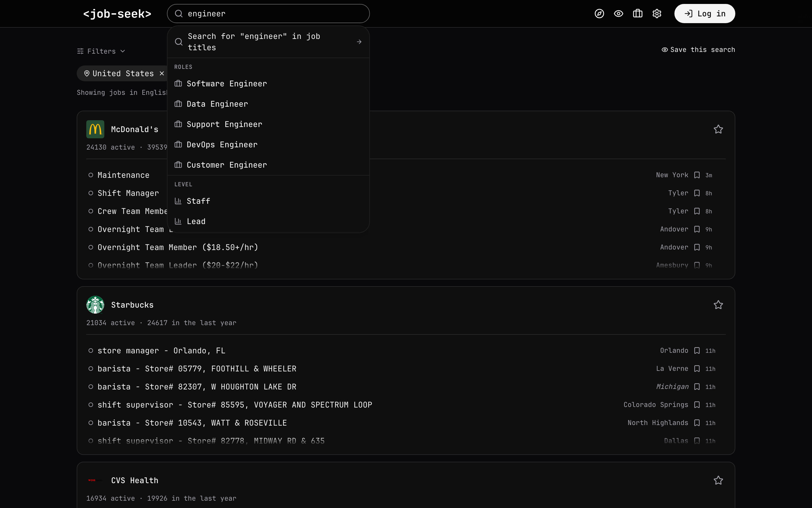
Task: Bookmark the barista Store# 05779 job
Action: click(x=697, y=369)
